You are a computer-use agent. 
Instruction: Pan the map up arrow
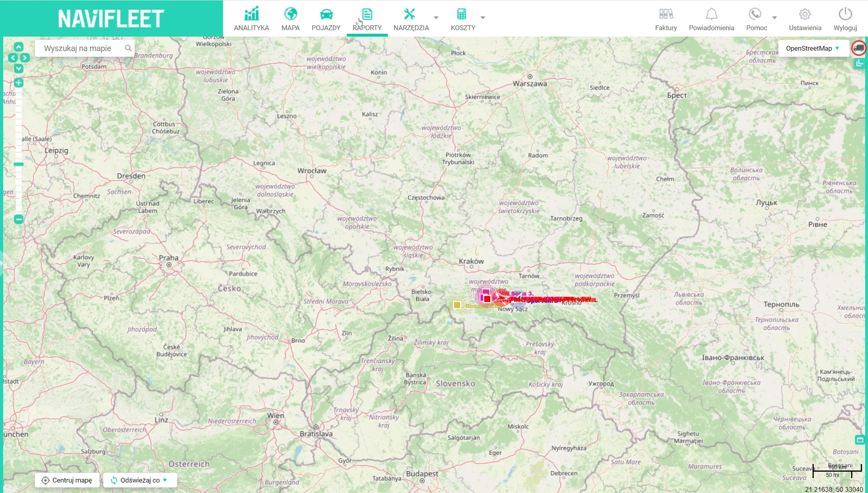click(x=18, y=47)
